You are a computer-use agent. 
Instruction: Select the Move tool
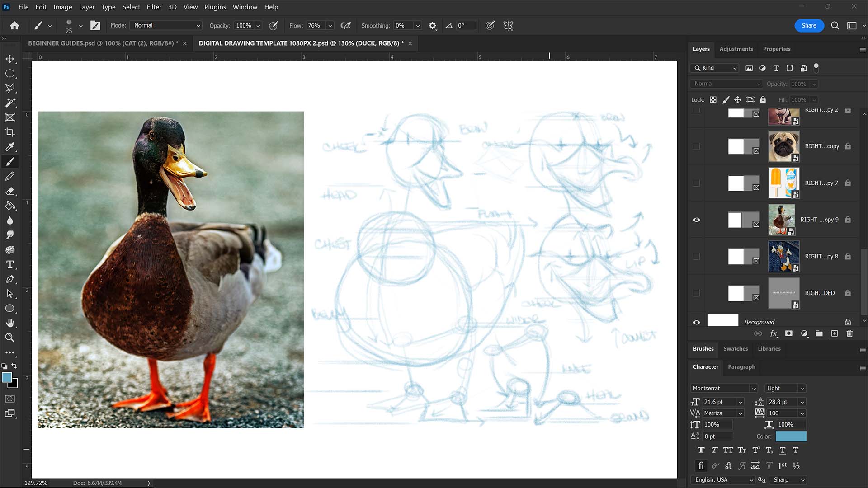(x=10, y=59)
